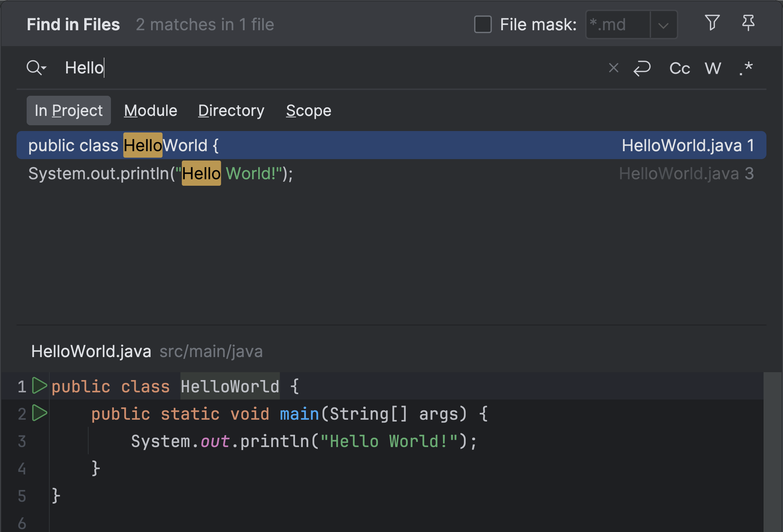Click the preview pane vertical scrollbar

coord(773,451)
